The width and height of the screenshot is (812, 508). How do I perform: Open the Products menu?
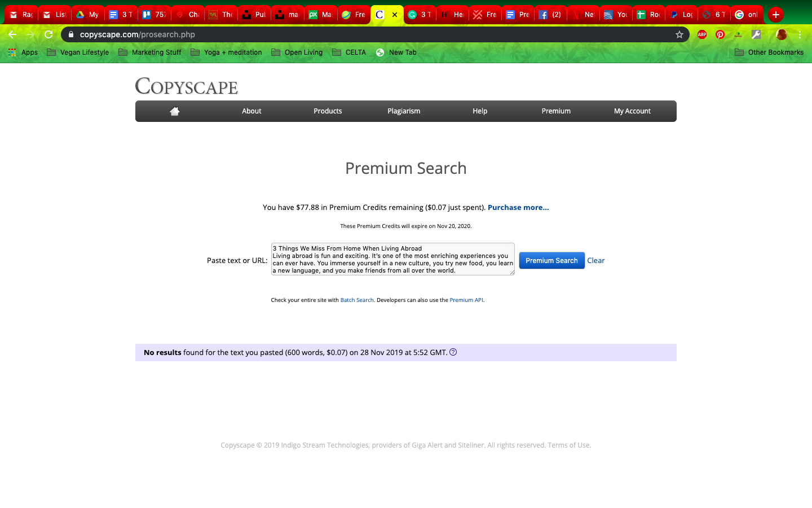point(328,111)
